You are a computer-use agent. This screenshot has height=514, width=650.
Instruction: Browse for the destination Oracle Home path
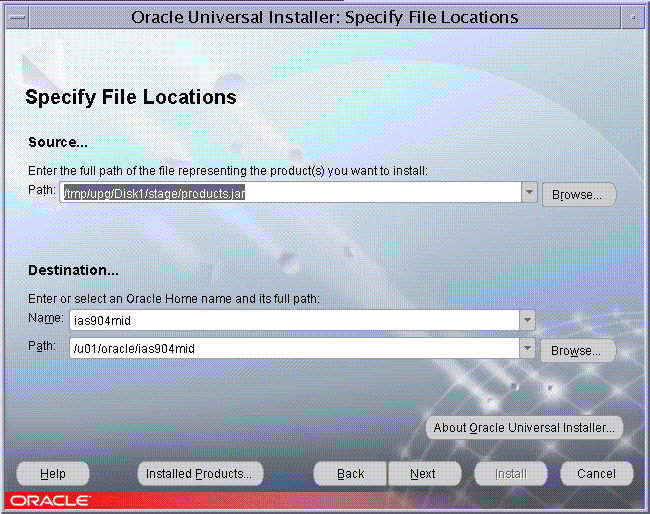[x=578, y=351]
